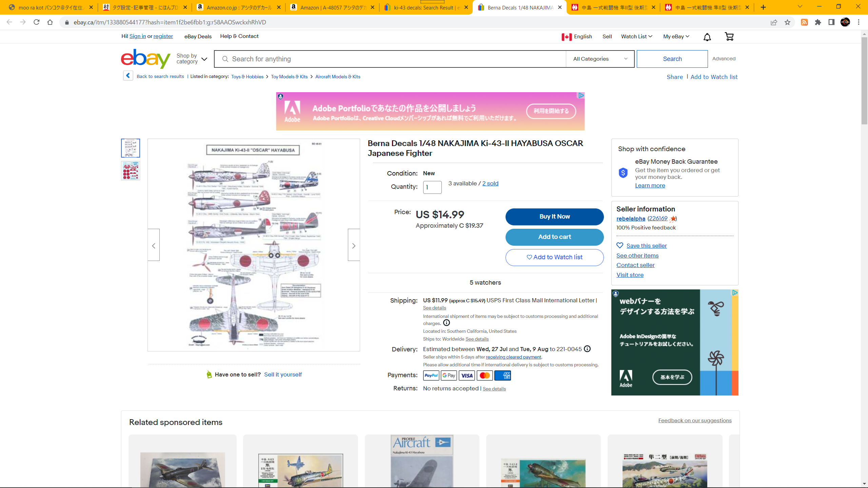868x488 pixels.
Task: Click the register link
Action: point(163,36)
